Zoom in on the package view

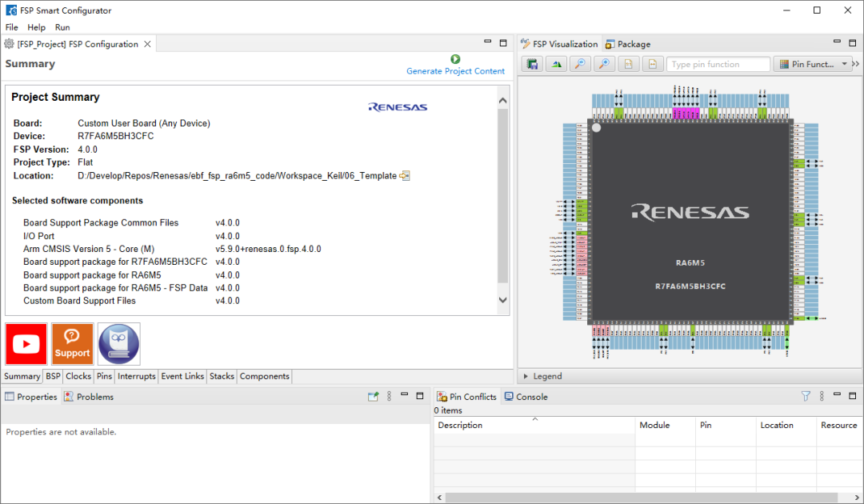tap(605, 65)
